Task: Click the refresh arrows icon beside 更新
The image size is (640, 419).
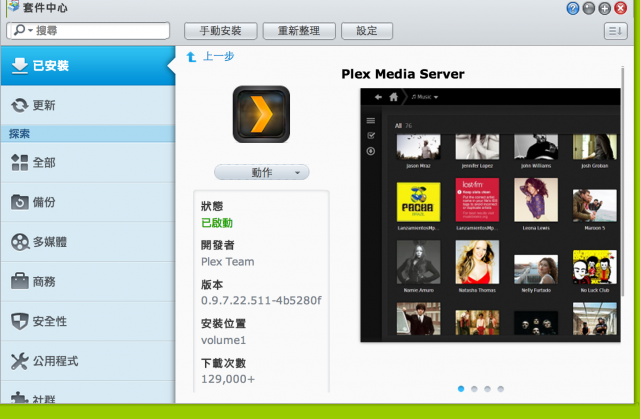Action: (20, 105)
